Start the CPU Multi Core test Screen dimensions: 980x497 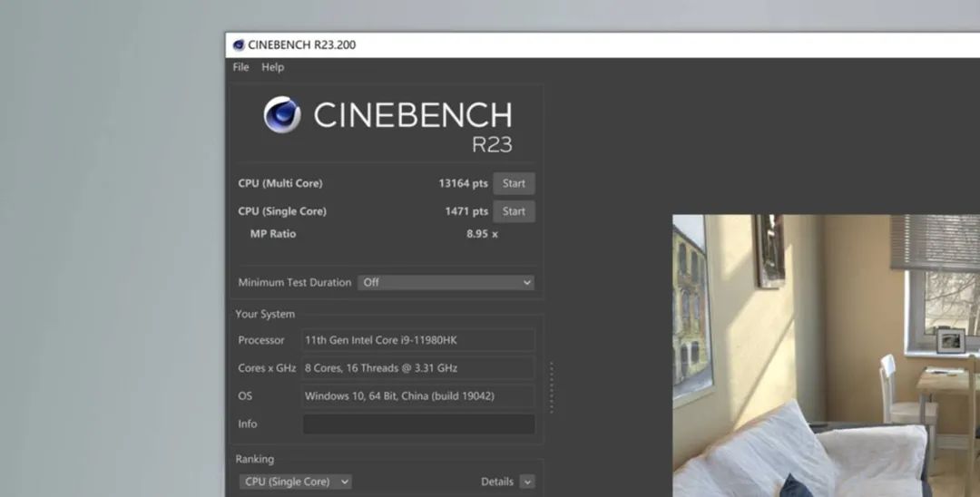point(514,183)
